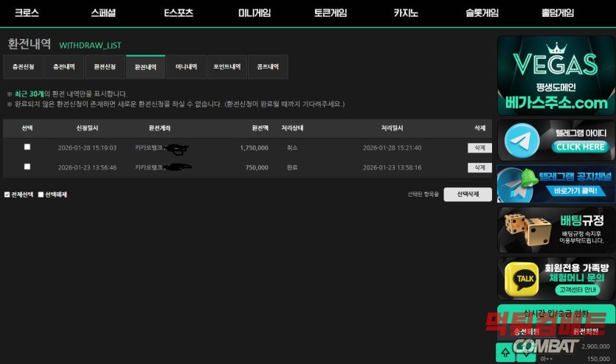This screenshot has height=364, width=616.
Task: Click the 처리일시 column header
Action: pos(392,128)
